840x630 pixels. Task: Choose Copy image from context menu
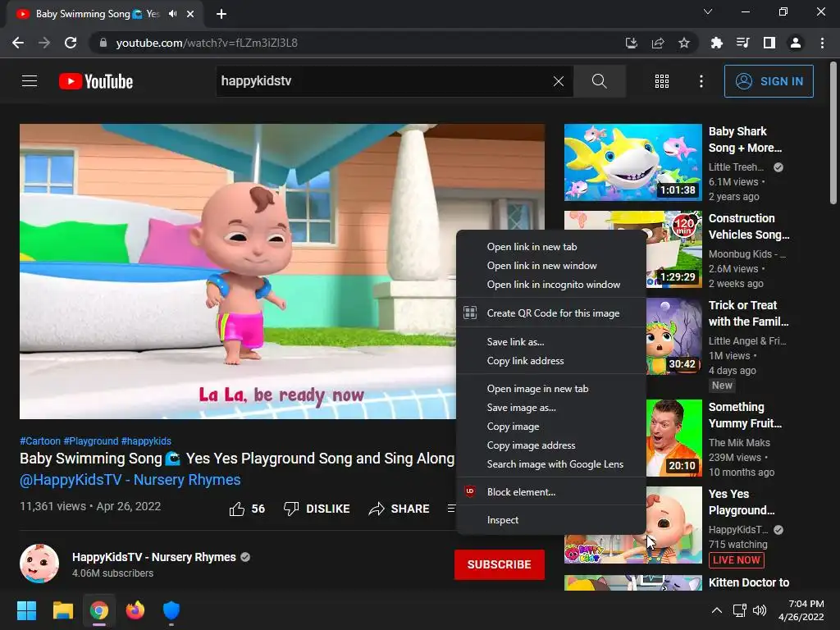click(x=551, y=427)
